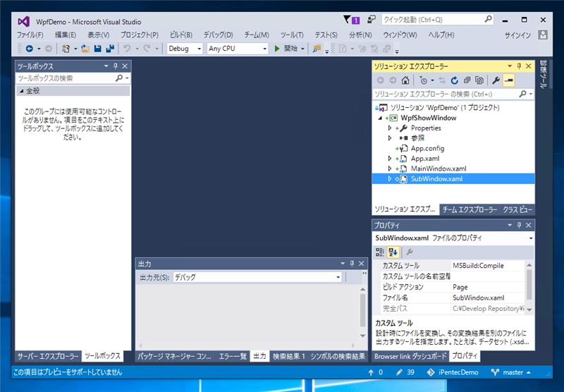
Task: Pin the 出力 panel with the pushpin icon
Action: click(x=352, y=264)
